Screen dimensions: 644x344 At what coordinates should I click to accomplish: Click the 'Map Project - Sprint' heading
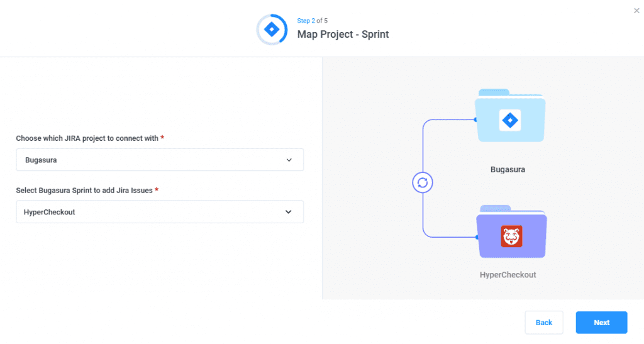[x=343, y=35]
